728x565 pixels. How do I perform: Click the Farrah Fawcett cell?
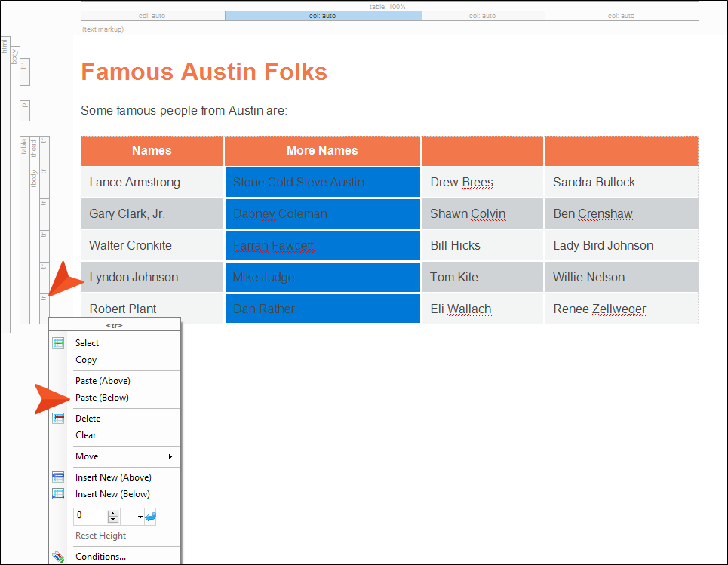(323, 246)
